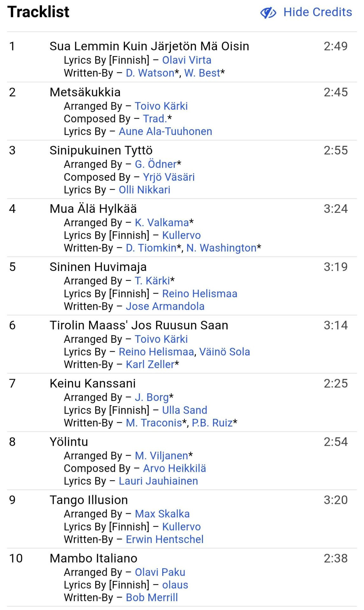Click Jose Armandola writer link

[x=165, y=307]
